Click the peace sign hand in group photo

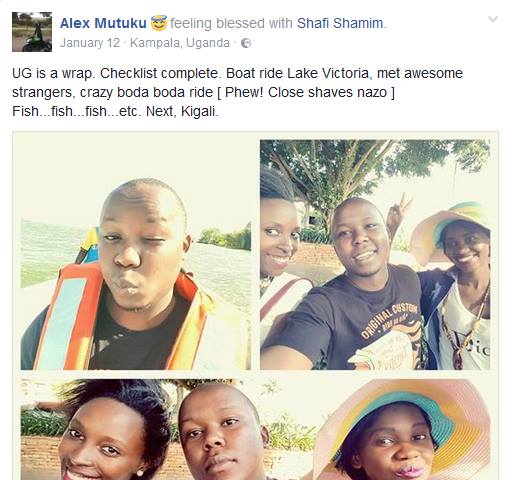pyautogui.click(x=400, y=212)
